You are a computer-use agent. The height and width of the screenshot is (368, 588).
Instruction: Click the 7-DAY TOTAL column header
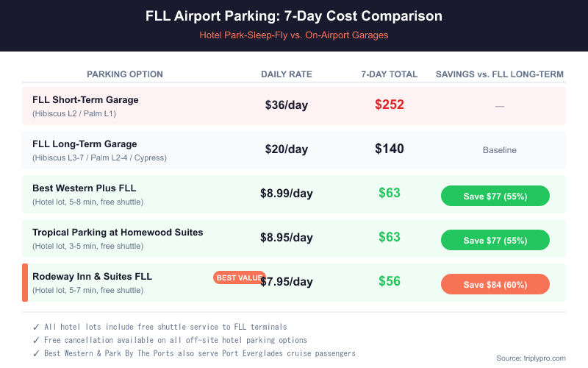click(390, 74)
